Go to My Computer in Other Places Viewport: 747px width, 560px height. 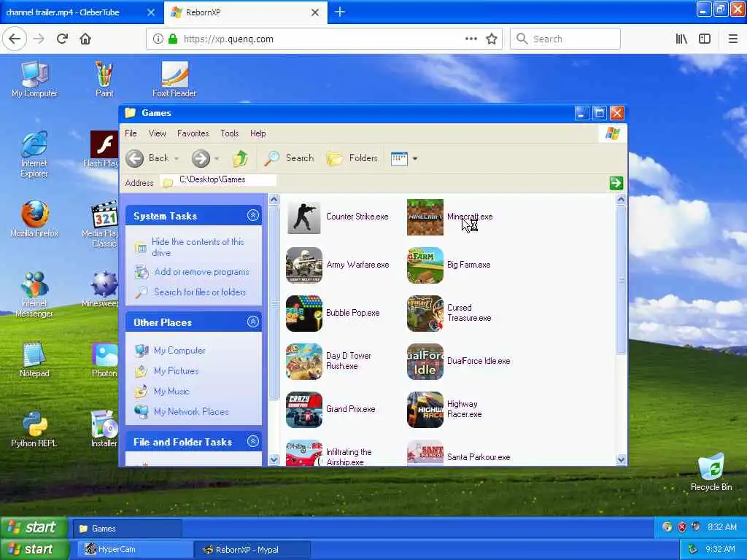179,351
